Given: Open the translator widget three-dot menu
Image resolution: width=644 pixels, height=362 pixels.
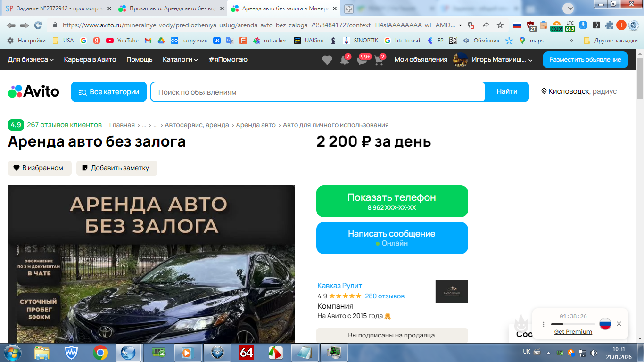Looking at the screenshot, I should tap(544, 324).
